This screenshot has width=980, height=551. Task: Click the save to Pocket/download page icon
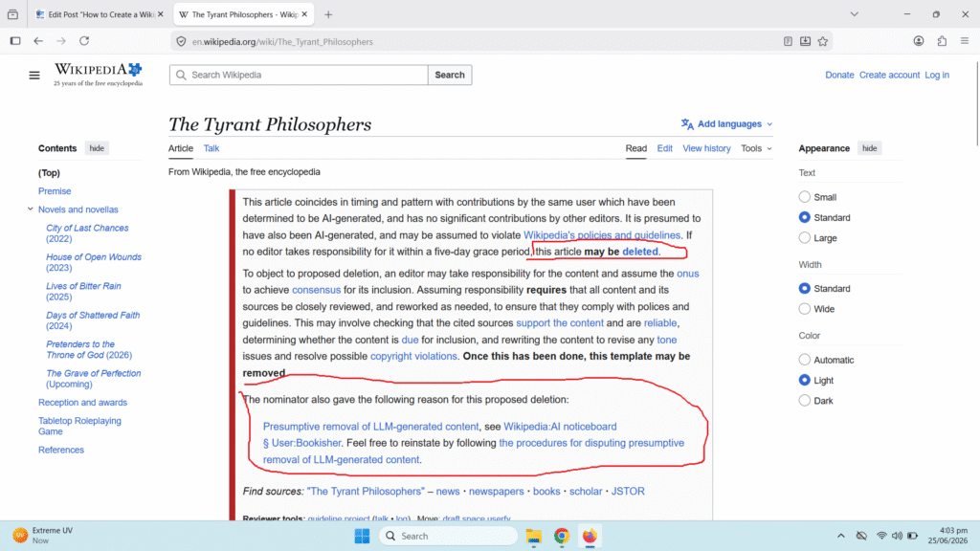click(x=805, y=41)
